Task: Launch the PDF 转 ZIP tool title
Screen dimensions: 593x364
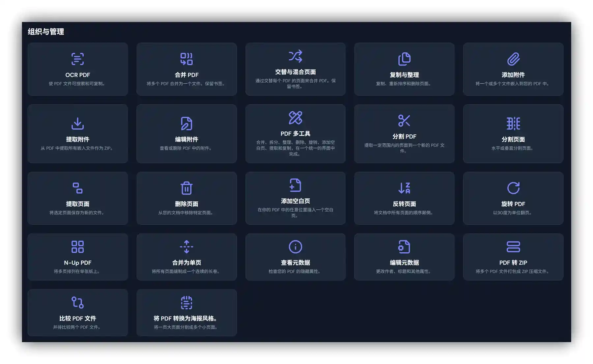Action: (513, 263)
